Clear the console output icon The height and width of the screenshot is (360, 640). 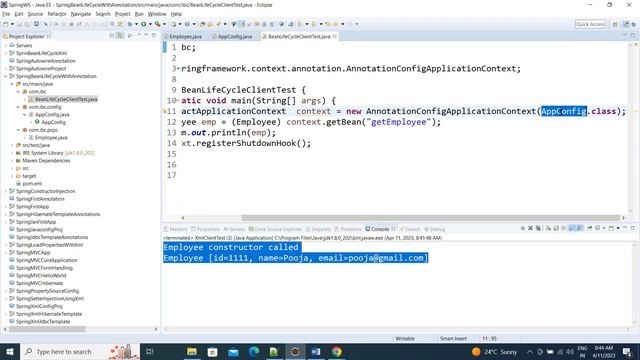point(548,228)
